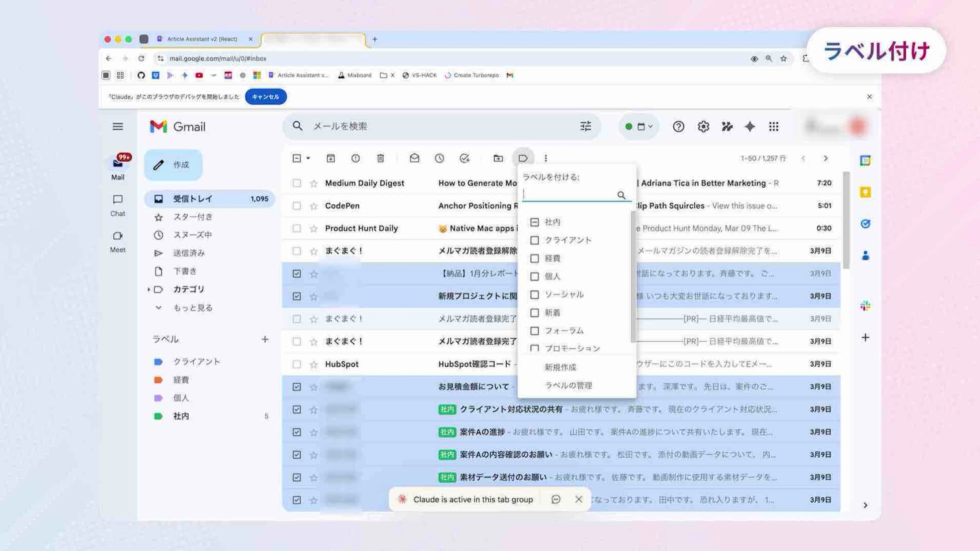
Task: Click the 作成 compose button
Action: coord(173,165)
